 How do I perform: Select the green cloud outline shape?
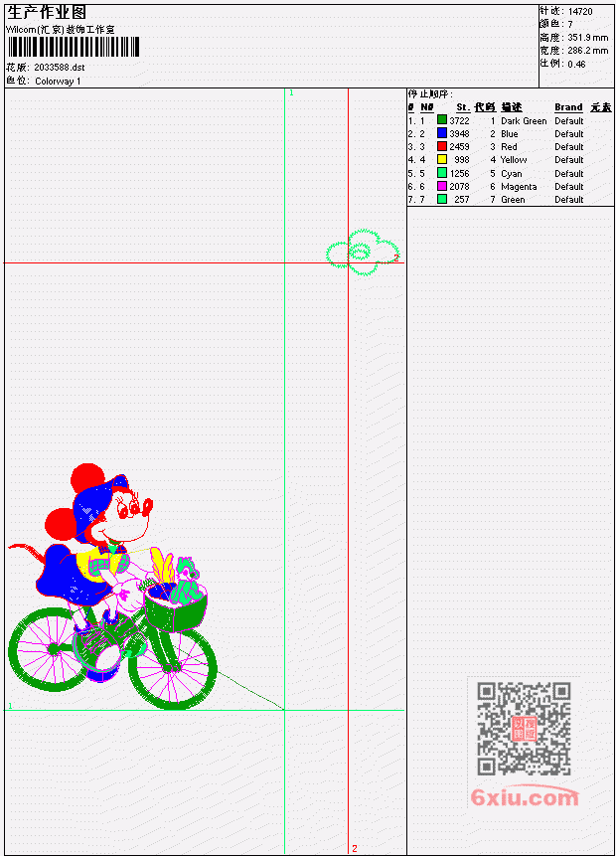[x=363, y=253]
